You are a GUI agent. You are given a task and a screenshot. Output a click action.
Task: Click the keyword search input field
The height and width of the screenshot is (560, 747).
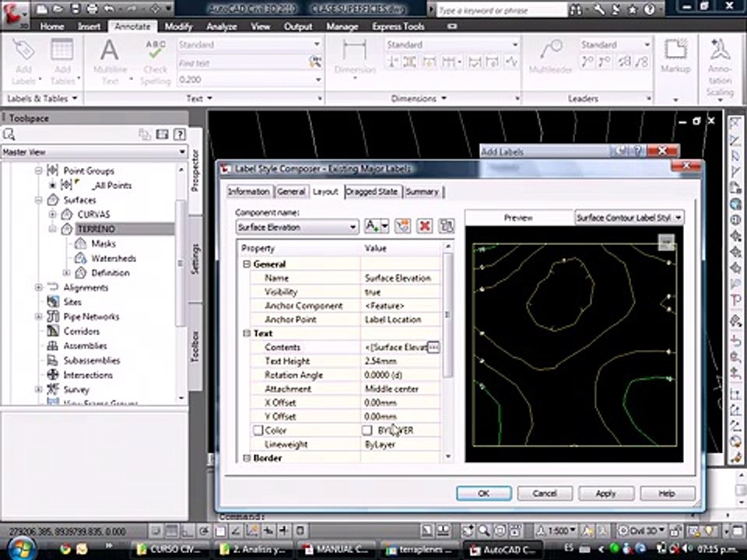[501, 9]
